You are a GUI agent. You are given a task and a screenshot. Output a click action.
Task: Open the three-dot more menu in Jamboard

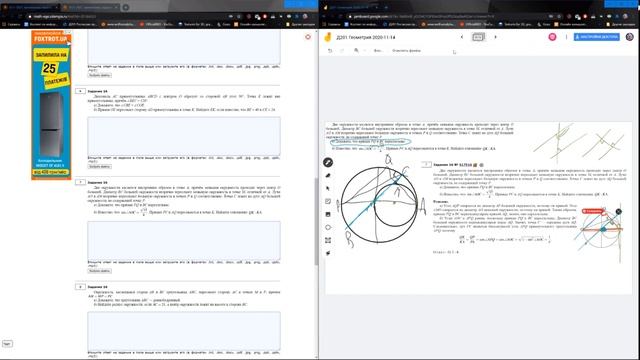click(x=566, y=37)
